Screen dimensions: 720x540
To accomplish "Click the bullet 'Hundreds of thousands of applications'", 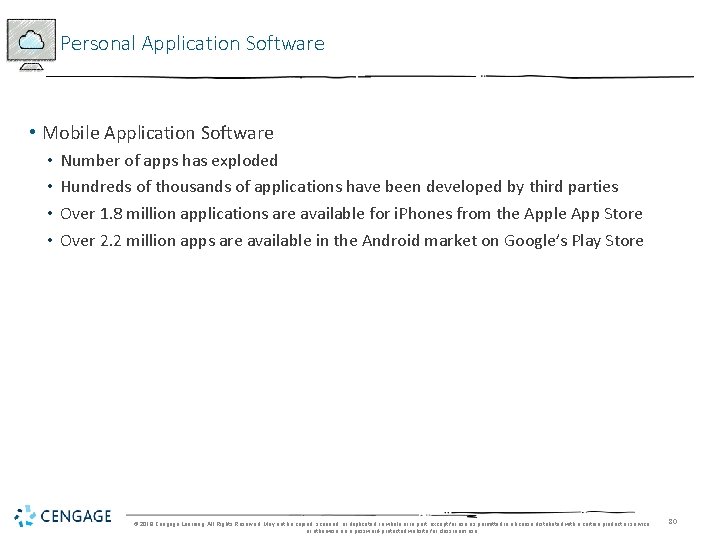I will click(x=339, y=187).
